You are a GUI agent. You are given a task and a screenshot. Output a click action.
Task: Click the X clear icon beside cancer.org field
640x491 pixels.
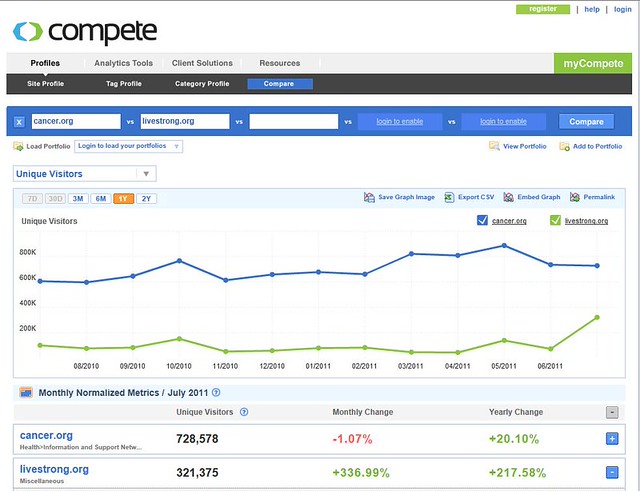click(x=20, y=121)
